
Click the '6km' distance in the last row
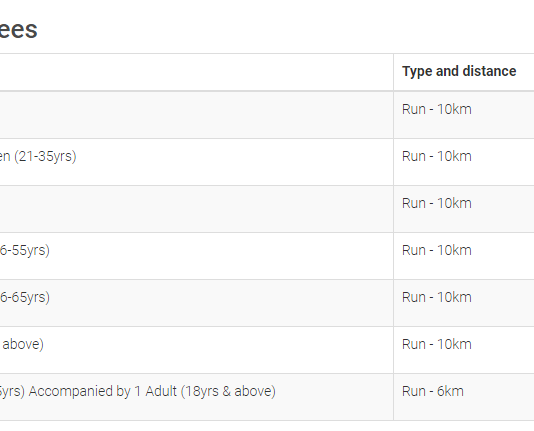pyautogui.click(x=450, y=391)
